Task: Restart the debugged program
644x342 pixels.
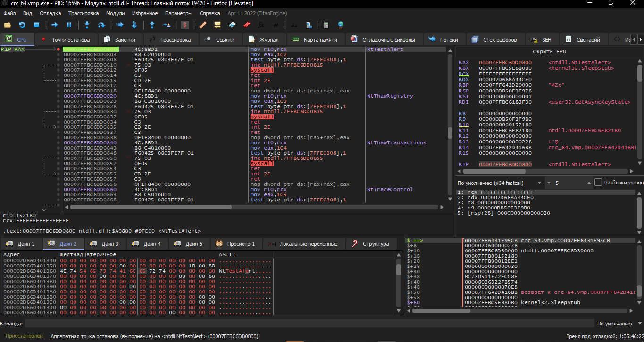Action: tap(22, 25)
